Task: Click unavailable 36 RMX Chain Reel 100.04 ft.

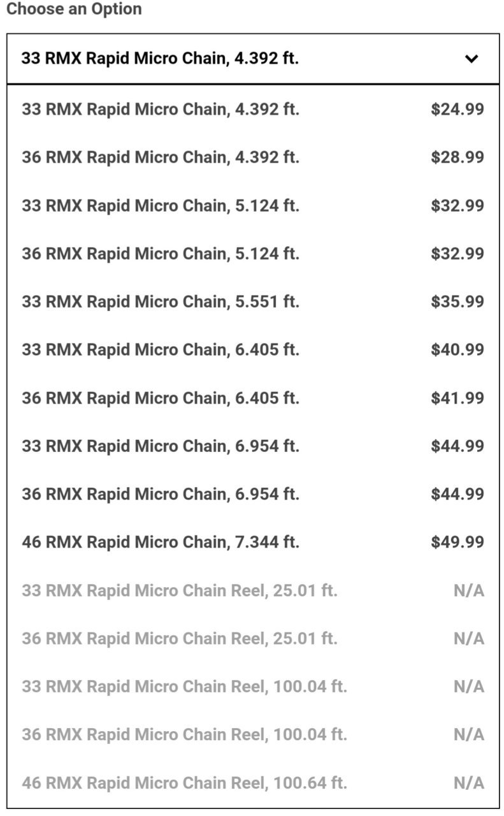Action: click(x=253, y=734)
